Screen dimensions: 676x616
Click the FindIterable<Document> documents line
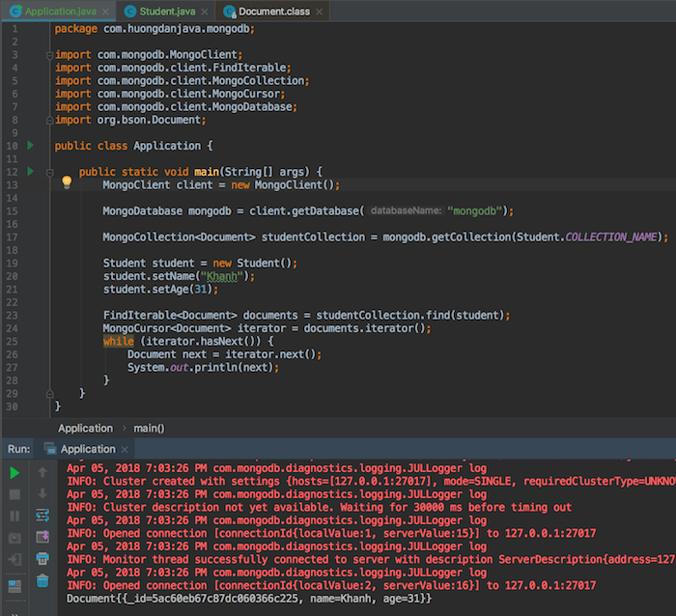[x=306, y=316]
